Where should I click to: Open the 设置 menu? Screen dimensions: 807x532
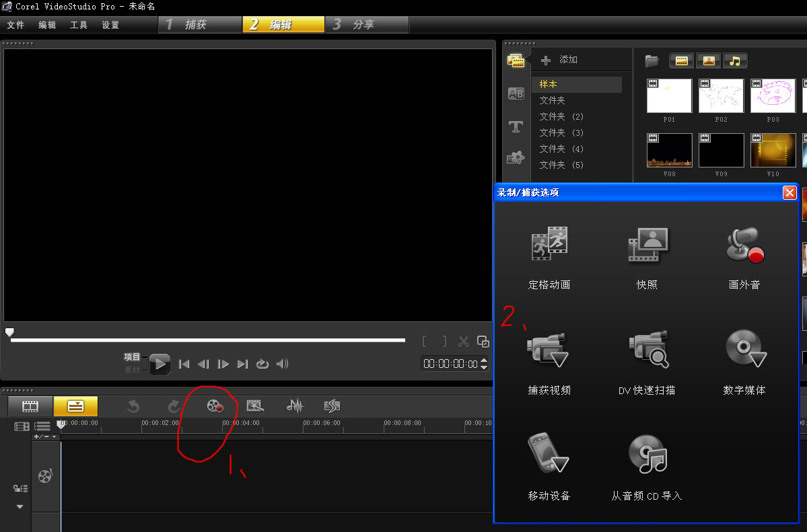tap(110, 25)
